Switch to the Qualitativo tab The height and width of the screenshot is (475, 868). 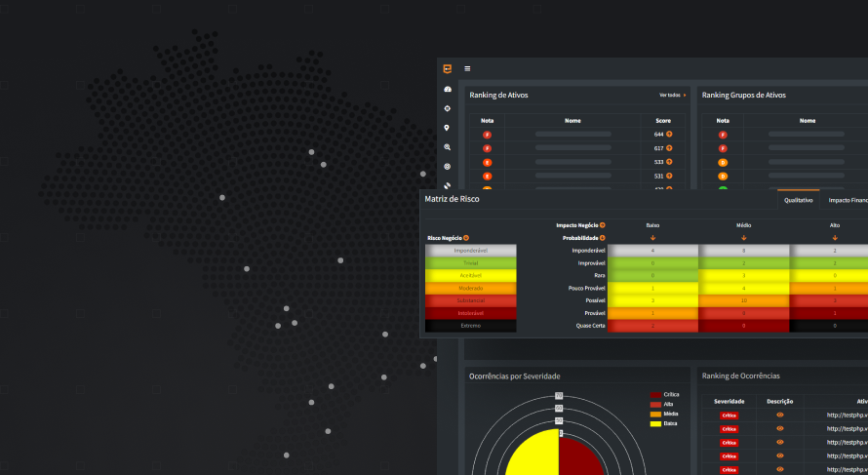click(x=798, y=199)
